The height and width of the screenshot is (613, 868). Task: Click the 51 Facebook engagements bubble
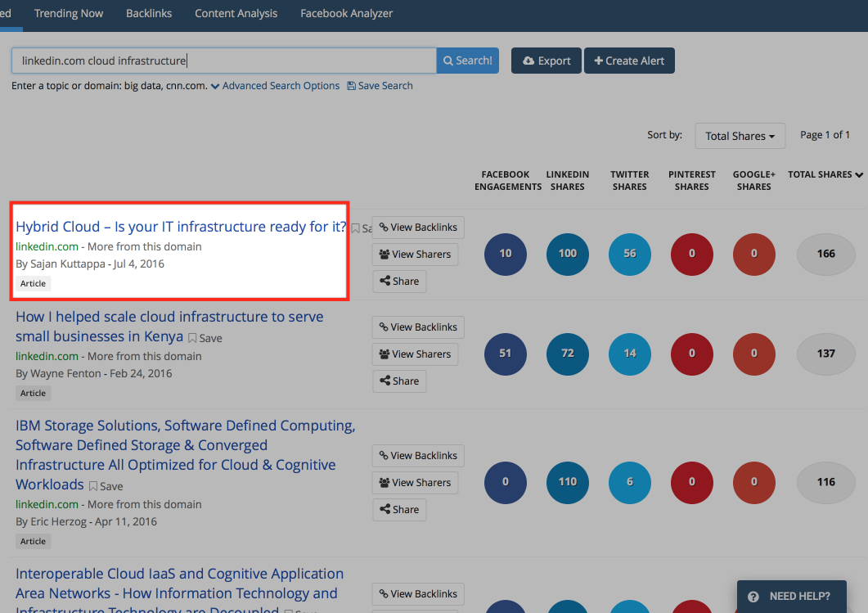coord(506,354)
